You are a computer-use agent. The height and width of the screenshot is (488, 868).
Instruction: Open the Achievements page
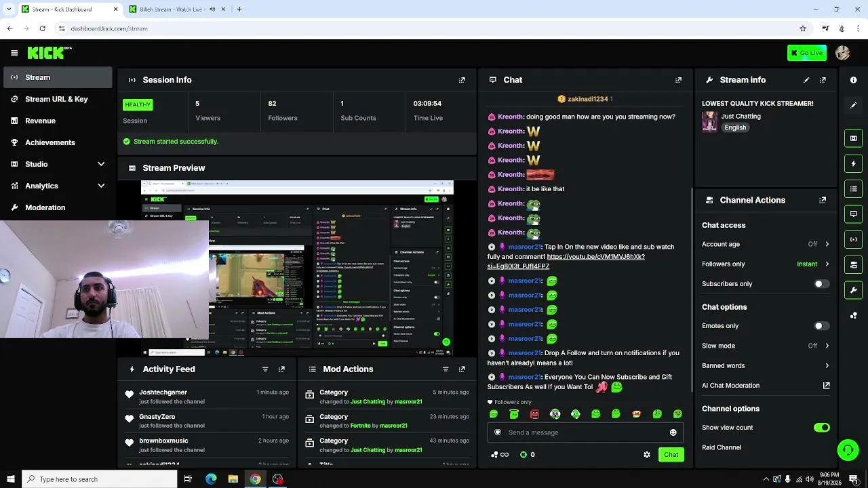coord(57,142)
